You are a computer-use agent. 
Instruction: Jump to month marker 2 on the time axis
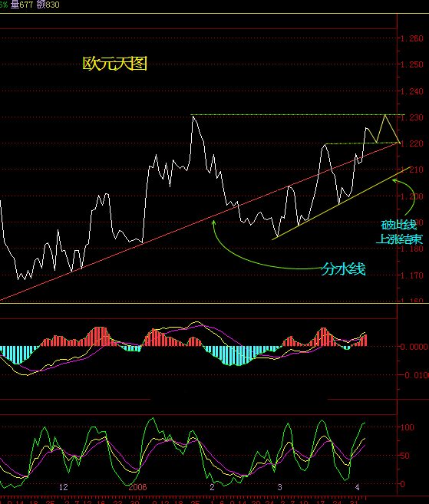212,487
